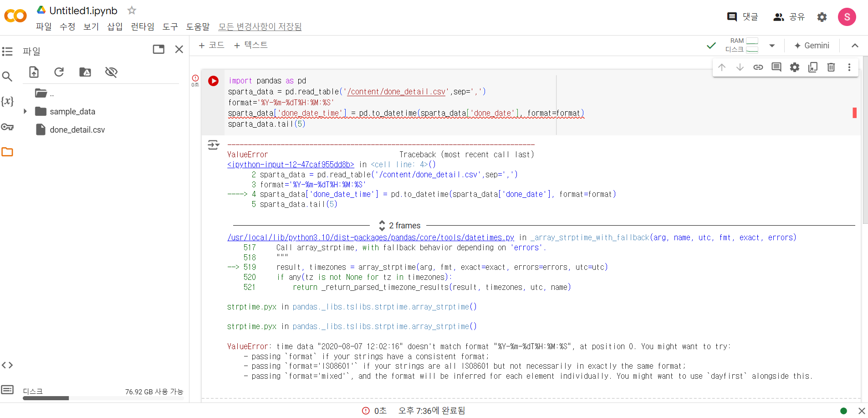Open the ipython-input-12 traceback link
Viewport: 868px width, 418px height.
pyautogui.click(x=291, y=165)
